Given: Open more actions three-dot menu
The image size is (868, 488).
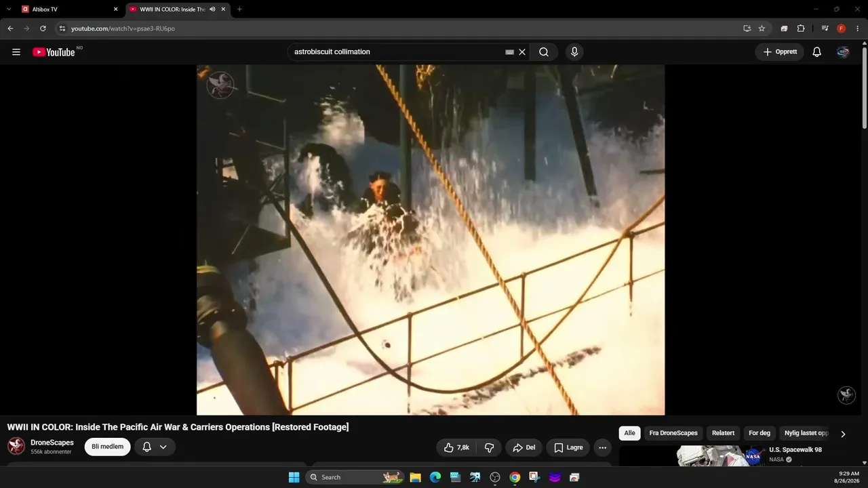Looking at the screenshot, I should click(602, 447).
